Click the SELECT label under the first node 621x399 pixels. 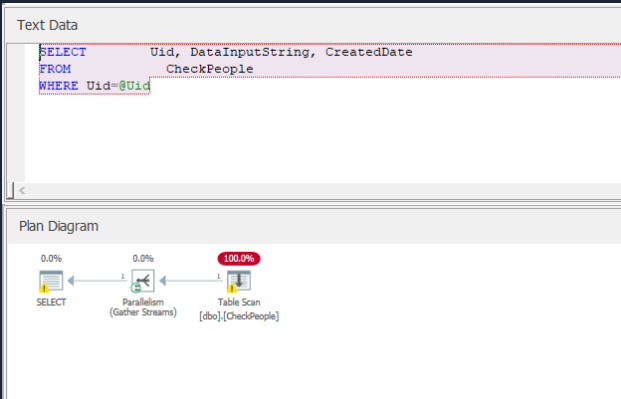click(51, 302)
